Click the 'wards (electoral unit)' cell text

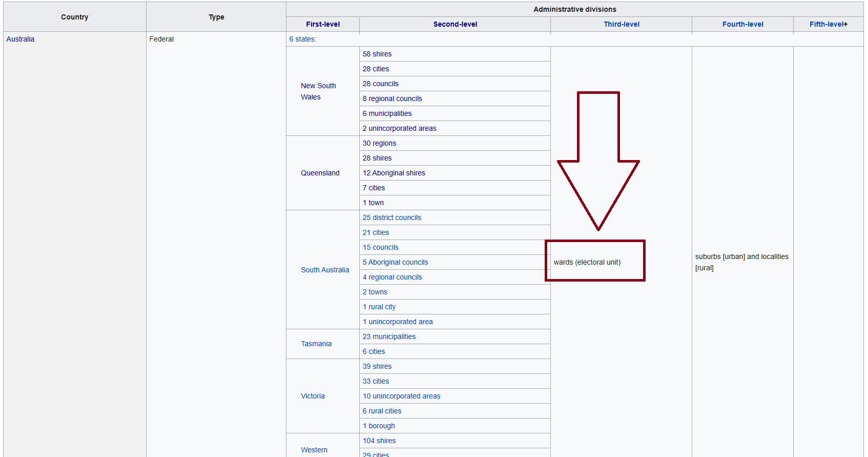pyautogui.click(x=587, y=262)
